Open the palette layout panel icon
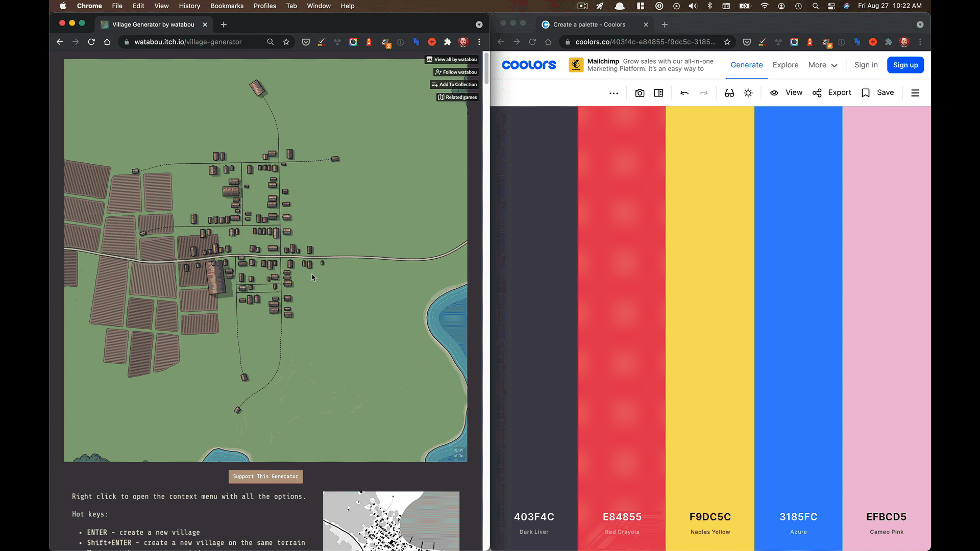980x551 pixels. pos(658,93)
